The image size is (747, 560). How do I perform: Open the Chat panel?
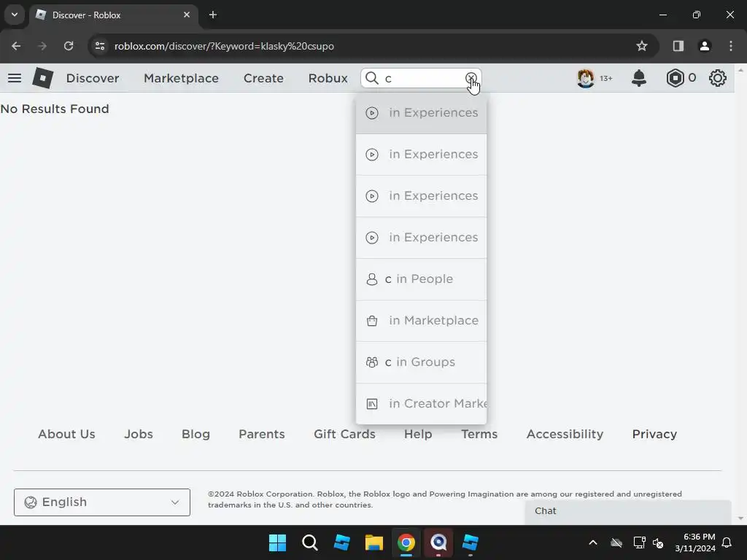(628, 511)
